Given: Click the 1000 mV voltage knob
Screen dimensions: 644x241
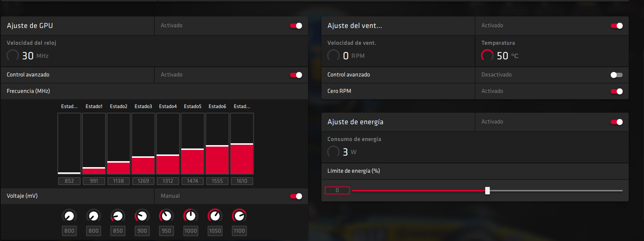Looking at the screenshot, I should (191, 216).
